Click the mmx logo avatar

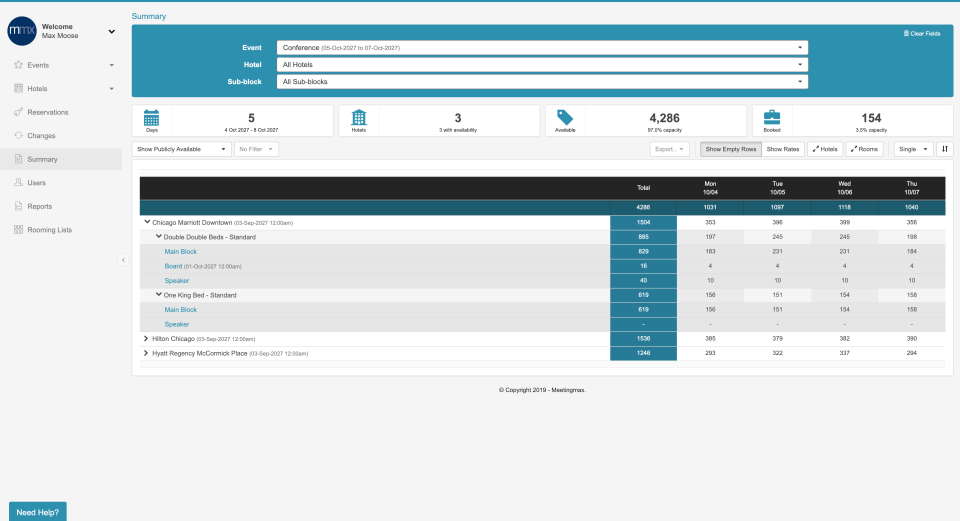coord(22,31)
